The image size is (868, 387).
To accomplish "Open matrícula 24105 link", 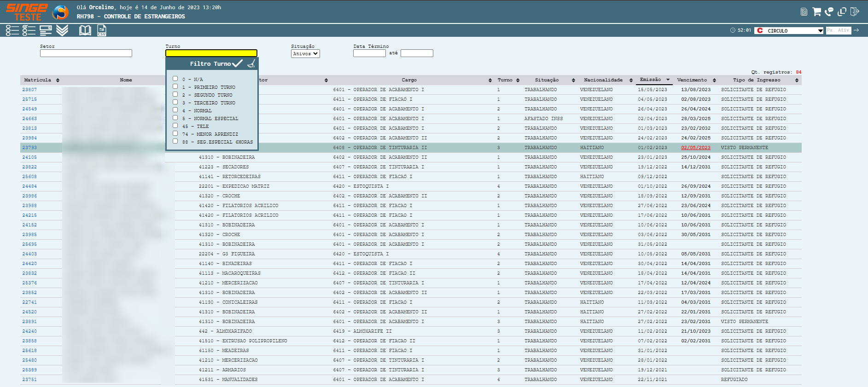I will click(x=29, y=157).
